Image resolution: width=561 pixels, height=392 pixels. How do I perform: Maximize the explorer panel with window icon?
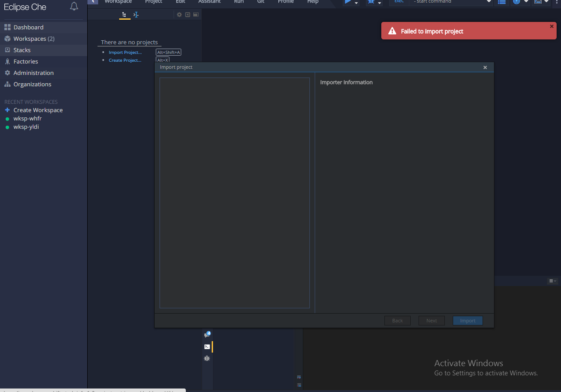click(196, 15)
